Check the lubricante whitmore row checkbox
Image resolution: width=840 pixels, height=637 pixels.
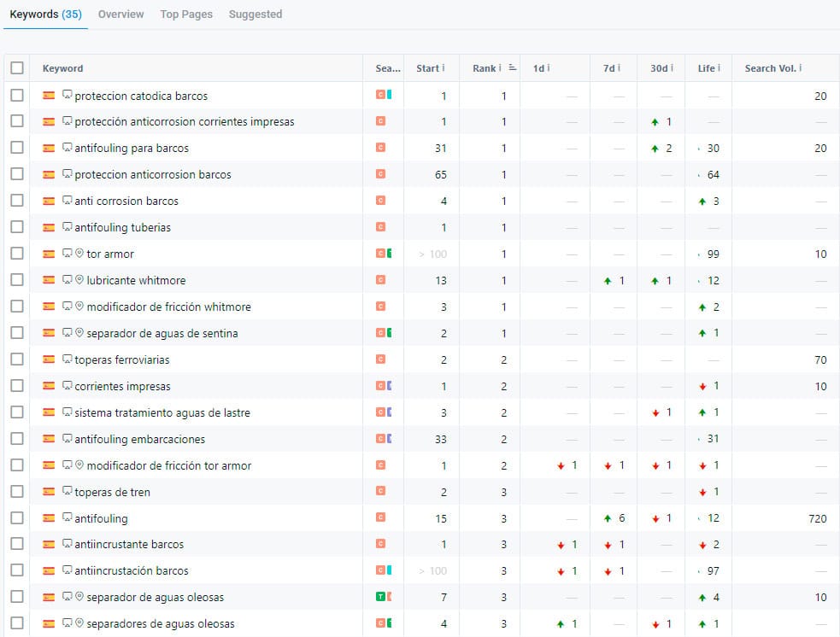pyautogui.click(x=17, y=279)
